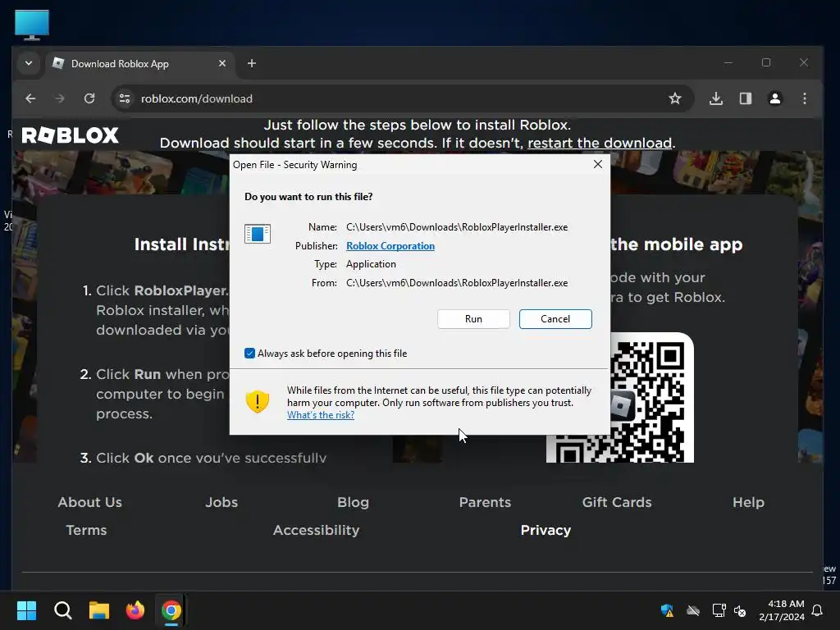Open the Windows Start menu
Screen dimensions: 840x630
[27, 610]
